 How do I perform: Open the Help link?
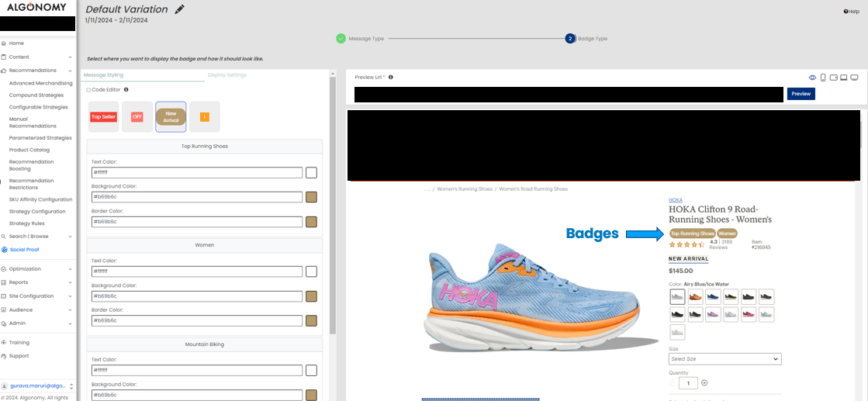(851, 12)
